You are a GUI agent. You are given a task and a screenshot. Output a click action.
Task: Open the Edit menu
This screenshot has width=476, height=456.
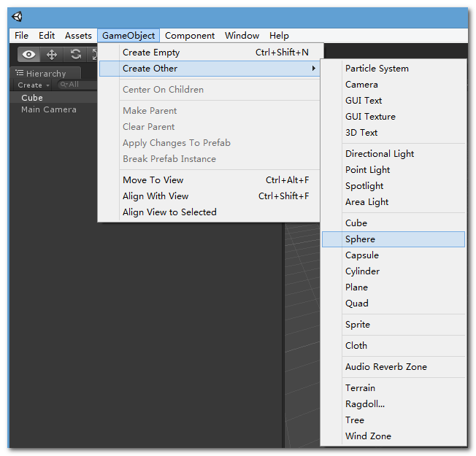[x=47, y=36]
